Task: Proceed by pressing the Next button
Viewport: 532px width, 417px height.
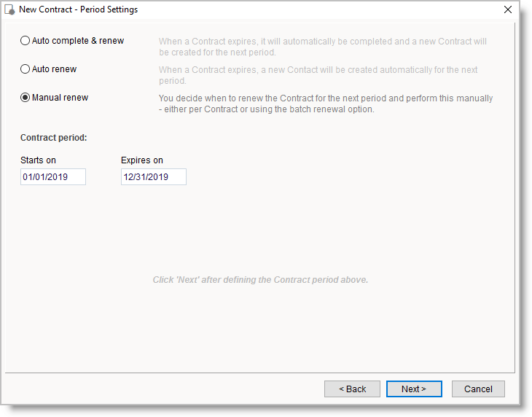Action: [x=414, y=389]
